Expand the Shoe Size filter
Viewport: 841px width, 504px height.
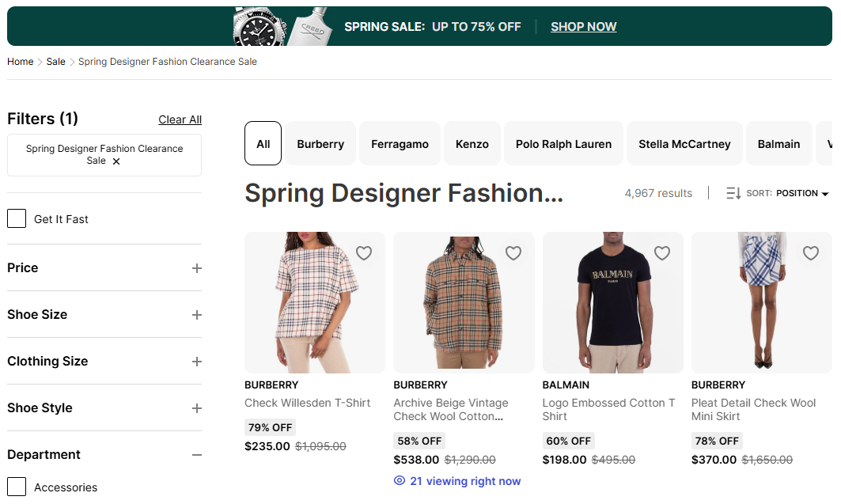tap(197, 315)
